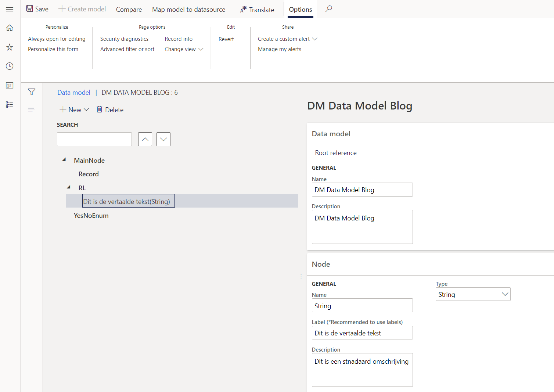Click the list pane icon below the filter
The width and height of the screenshot is (554, 392).
pyautogui.click(x=32, y=109)
